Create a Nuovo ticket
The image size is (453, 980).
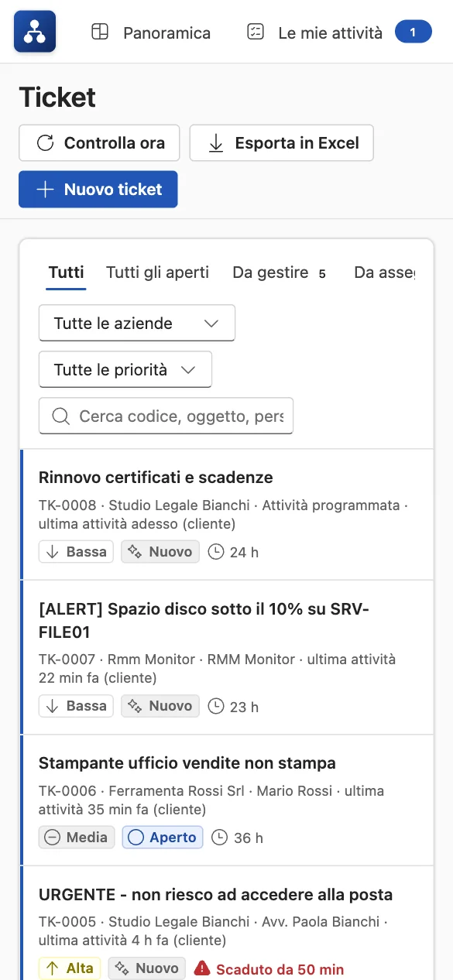pos(98,190)
